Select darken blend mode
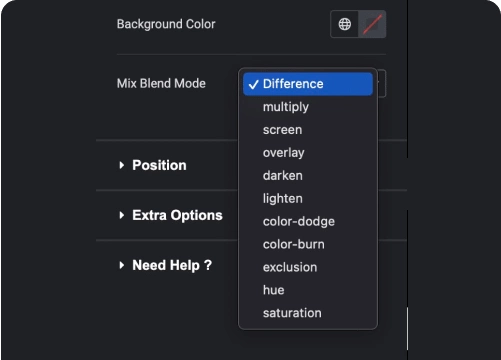Screen dimensions: 501x360 [x=308, y=176]
